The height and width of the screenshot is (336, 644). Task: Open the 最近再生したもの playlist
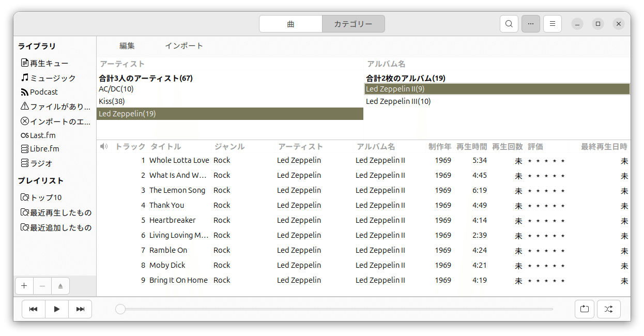[55, 212]
